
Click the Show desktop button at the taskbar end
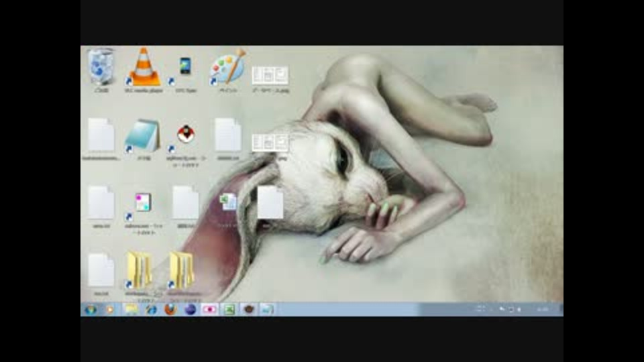pos(561,310)
